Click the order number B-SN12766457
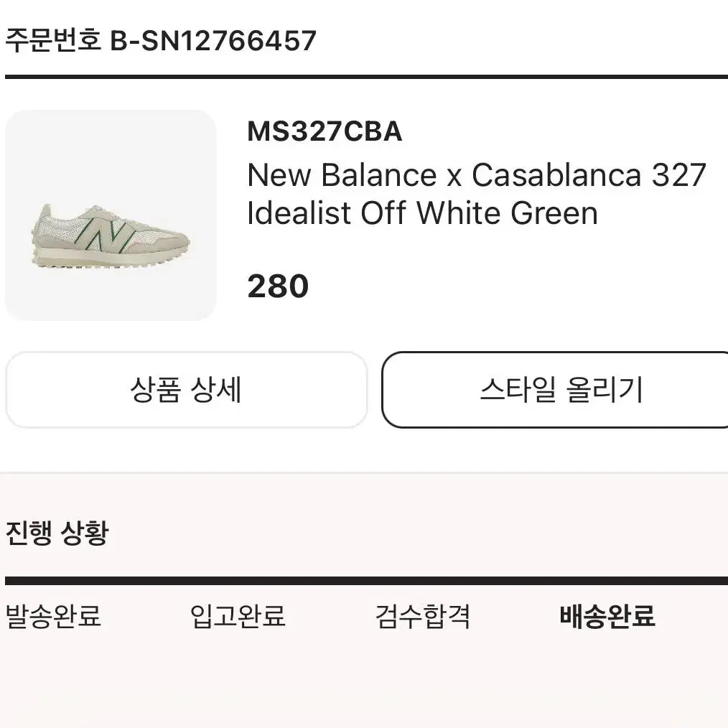Image resolution: width=728 pixels, height=728 pixels. [x=213, y=40]
